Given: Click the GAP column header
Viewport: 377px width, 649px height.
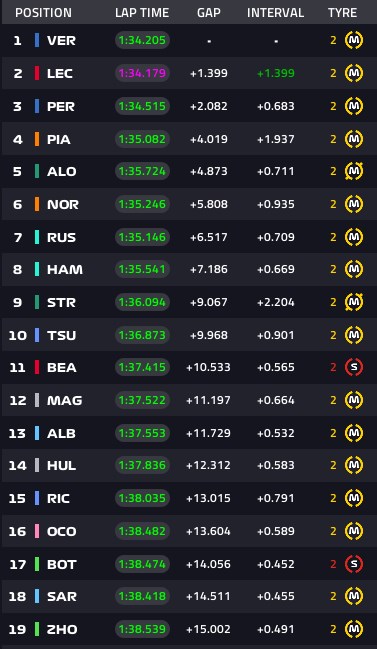Looking at the screenshot, I should pyautogui.click(x=209, y=13).
